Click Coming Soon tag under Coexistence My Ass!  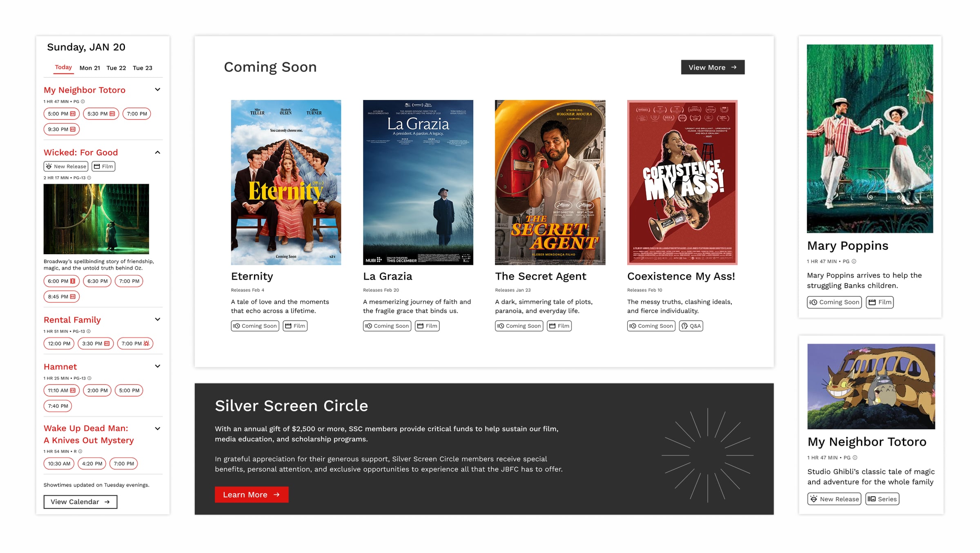(651, 326)
